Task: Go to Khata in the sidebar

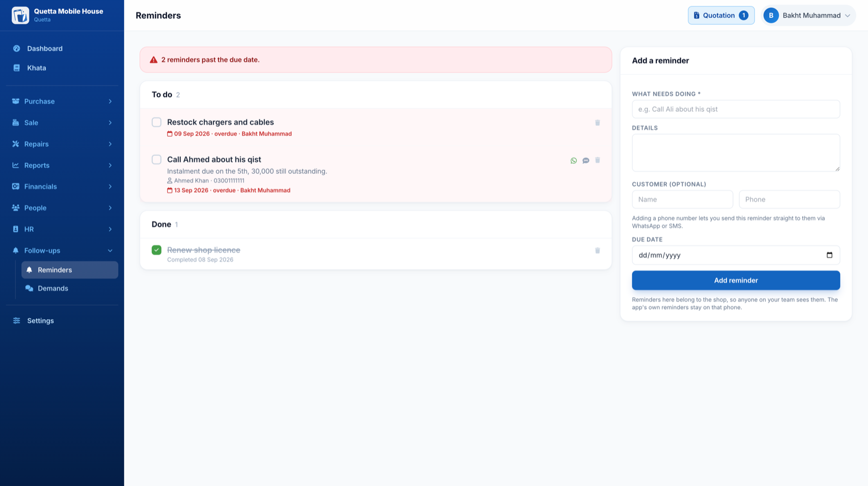Action: (x=62, y=68)
